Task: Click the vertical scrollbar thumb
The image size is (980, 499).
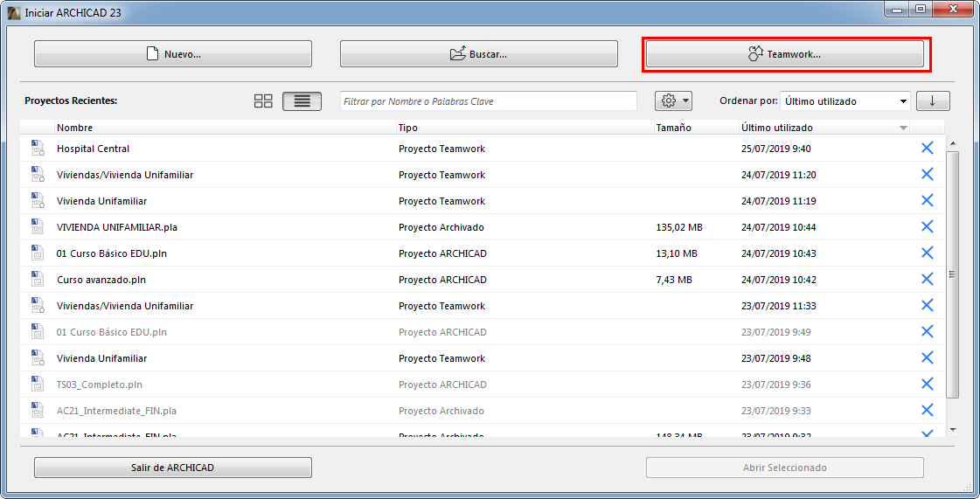Action: point(953,274)
